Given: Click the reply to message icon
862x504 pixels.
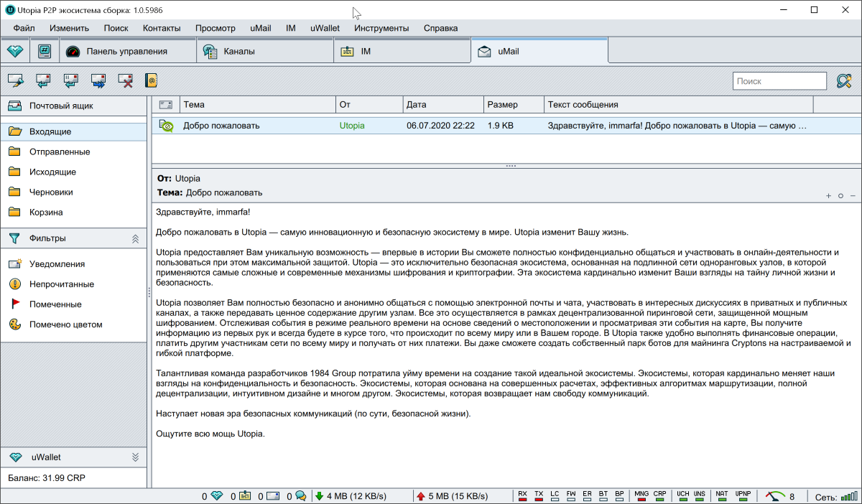Looking at the screenshot, I should pos(43,80).
